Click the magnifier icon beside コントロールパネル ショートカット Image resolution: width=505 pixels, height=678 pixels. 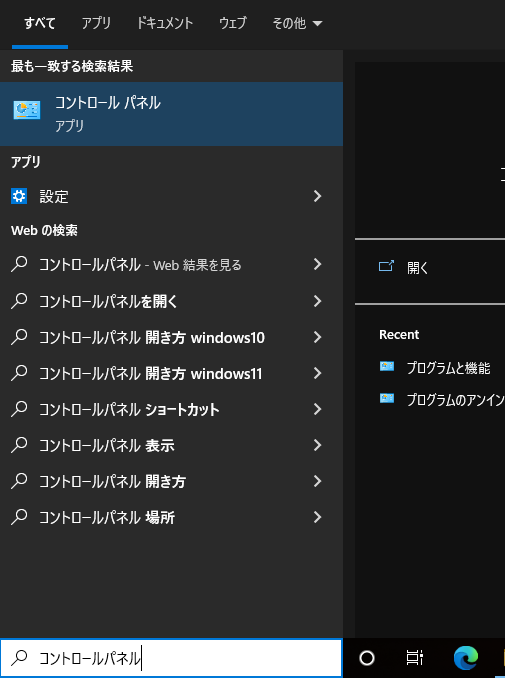click(19, 409)
